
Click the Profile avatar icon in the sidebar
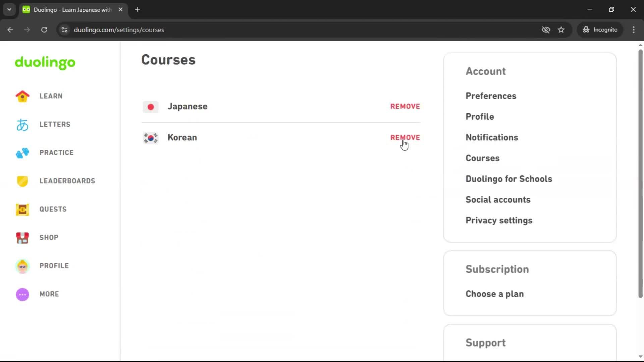[22, 266]
